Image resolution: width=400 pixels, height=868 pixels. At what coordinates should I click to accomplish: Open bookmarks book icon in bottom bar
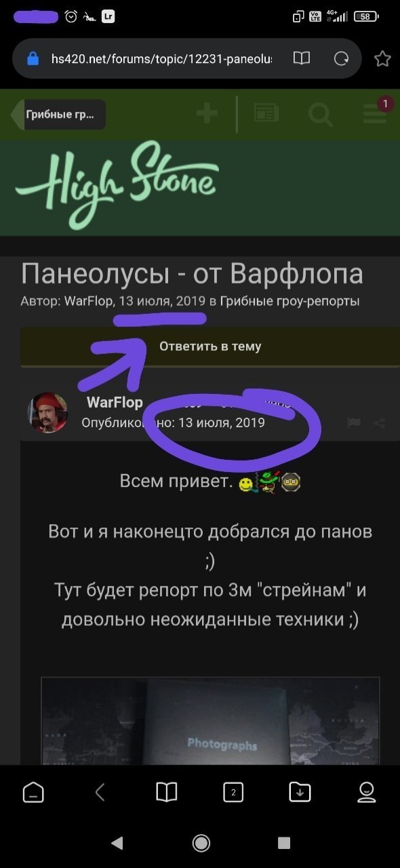166,792
